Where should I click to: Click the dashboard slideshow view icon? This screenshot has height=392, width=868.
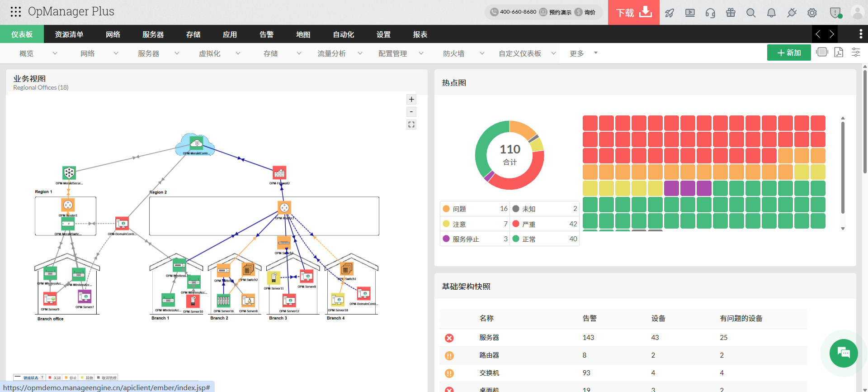pyautogui.click(x=822, y=52)
